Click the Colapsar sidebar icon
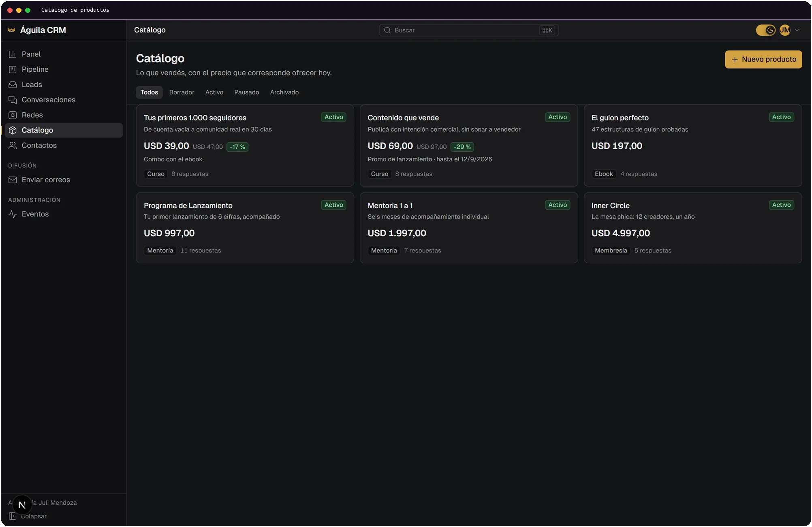Screen dimensions: 812x527 (x=13, y=516)
